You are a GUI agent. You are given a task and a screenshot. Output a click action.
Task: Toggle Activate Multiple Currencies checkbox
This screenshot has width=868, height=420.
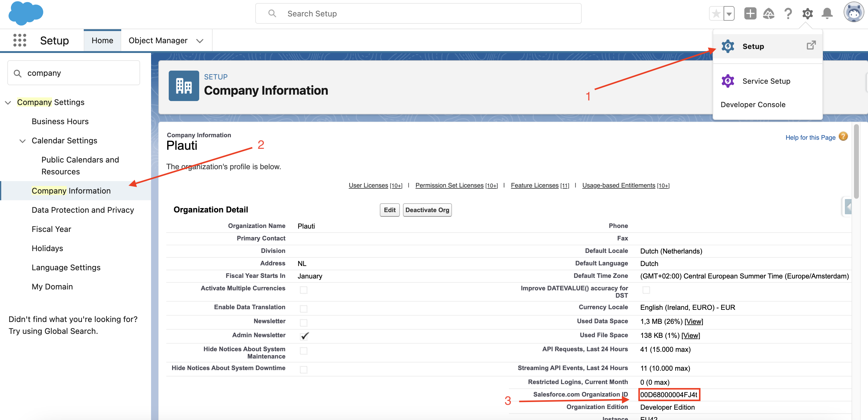(304, 290)
